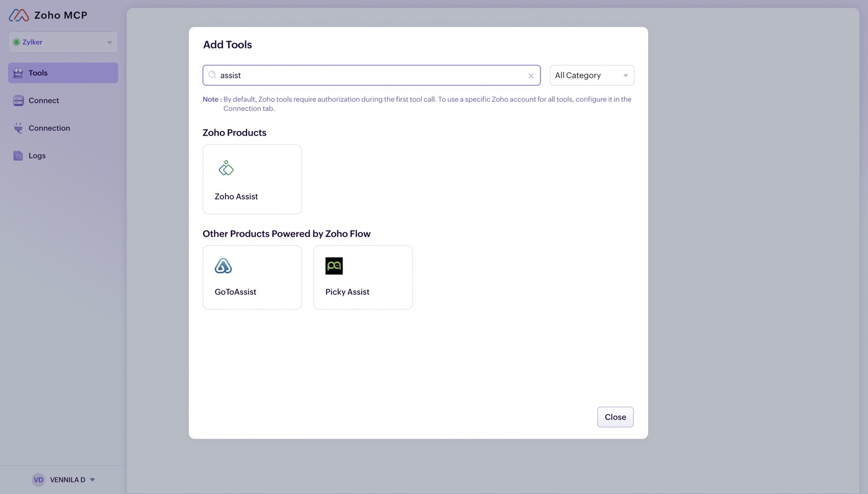Clear the search field with X icon

(531, 76)
